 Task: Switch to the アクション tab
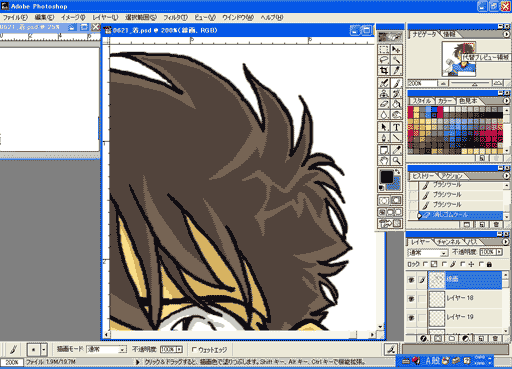click(x=451, y=176)
